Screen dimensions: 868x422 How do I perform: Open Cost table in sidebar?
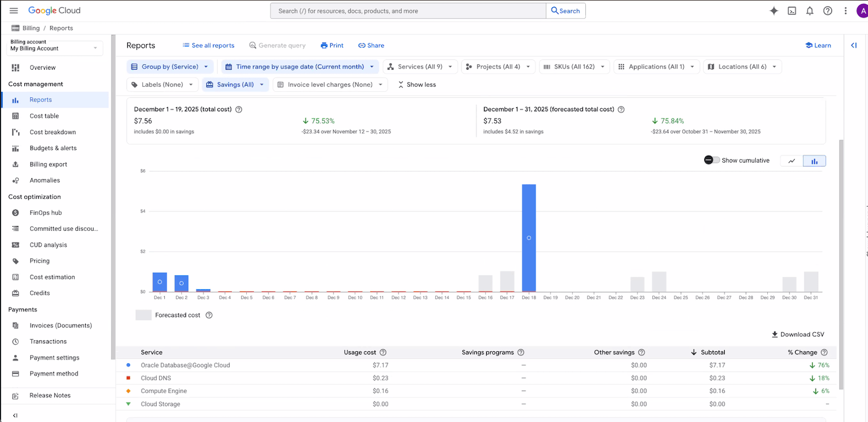[x=44, y=116]
